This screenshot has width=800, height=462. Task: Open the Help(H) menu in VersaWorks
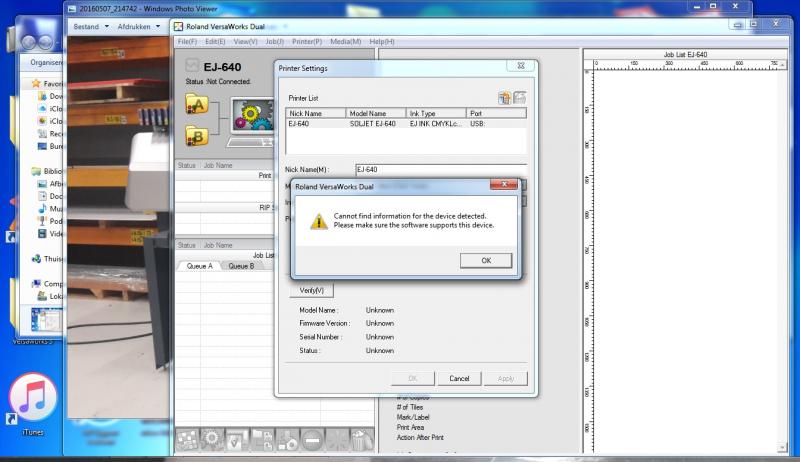click(382, 41)
